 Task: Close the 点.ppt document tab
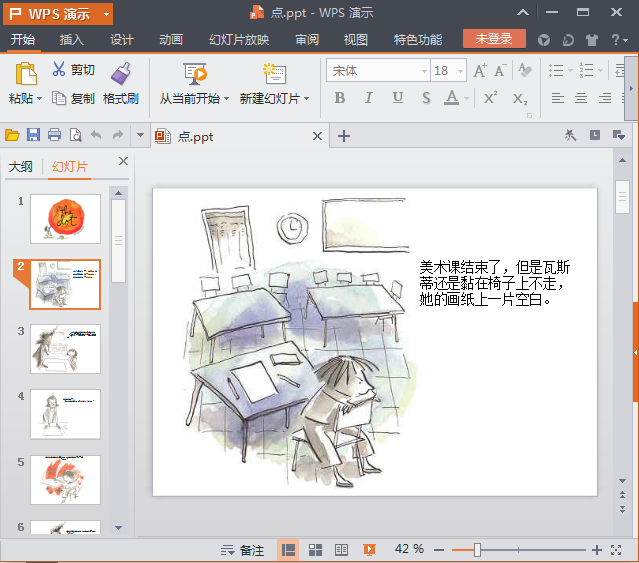(x=317, y=136)
